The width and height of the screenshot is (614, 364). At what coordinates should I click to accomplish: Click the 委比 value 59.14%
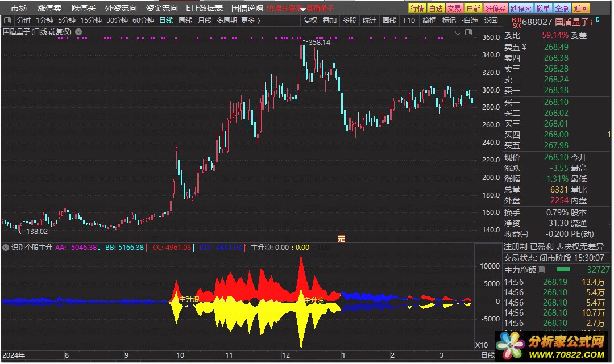[555, 35]
